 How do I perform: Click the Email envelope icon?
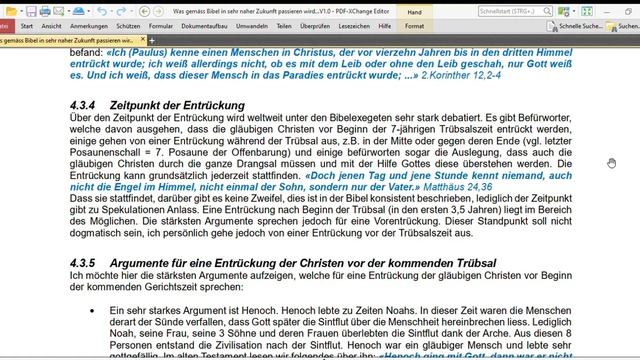(x=59, y=11)
